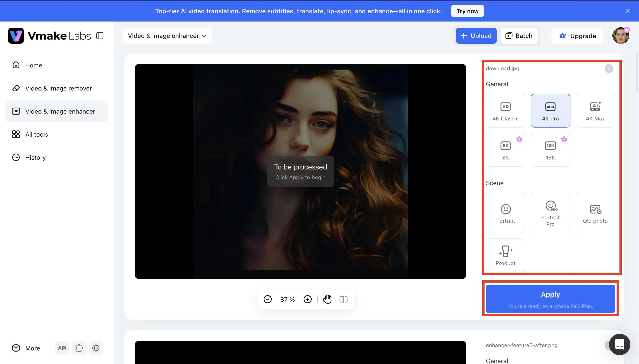Image resolution: width=639 pixels, height=364 pixels.
Task: Select 4K Pro enhancement mode
Action: coord(550,111)
